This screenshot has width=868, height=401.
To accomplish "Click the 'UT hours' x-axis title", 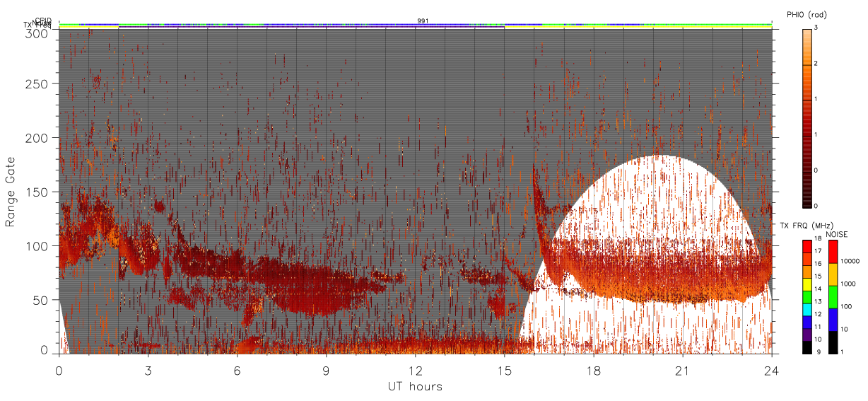I will click(415, 386).
